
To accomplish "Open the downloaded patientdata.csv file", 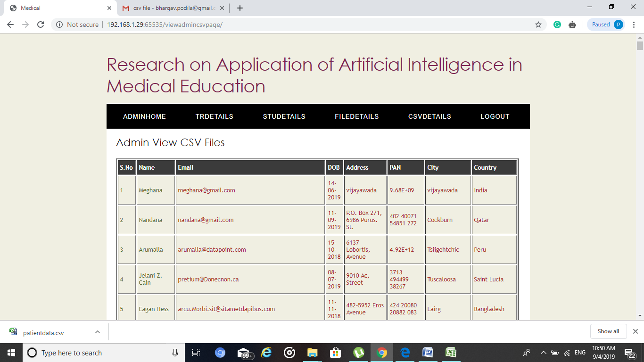I will coord(43,333).
